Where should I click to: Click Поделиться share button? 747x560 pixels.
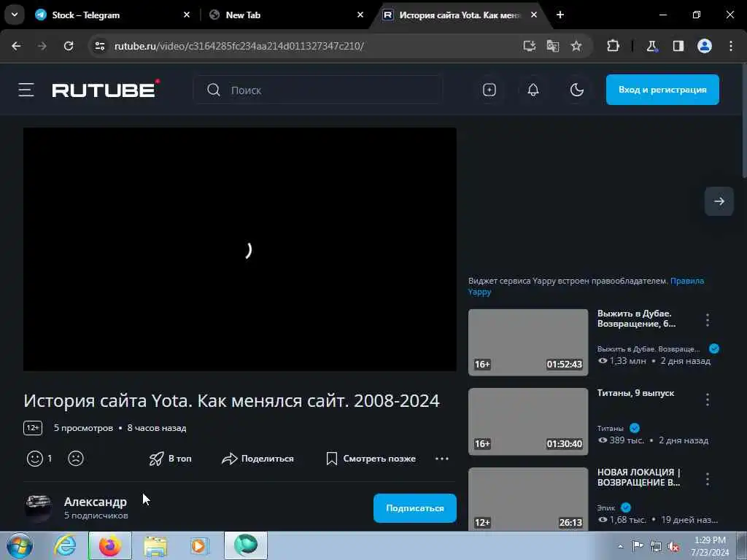tap(258, 459)
